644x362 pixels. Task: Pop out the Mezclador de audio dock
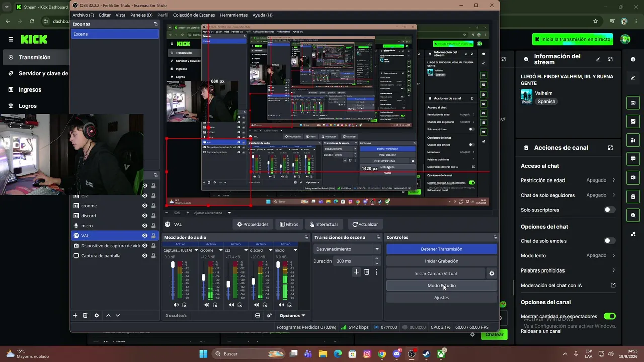point(306,237)
